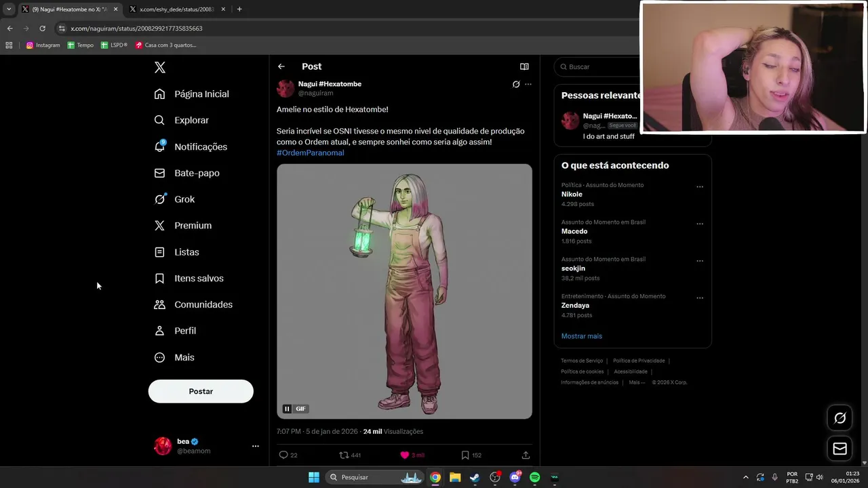Open Acessibilidade footer link
The width and height of the screenshot is (868, 488).
point(631,371)
